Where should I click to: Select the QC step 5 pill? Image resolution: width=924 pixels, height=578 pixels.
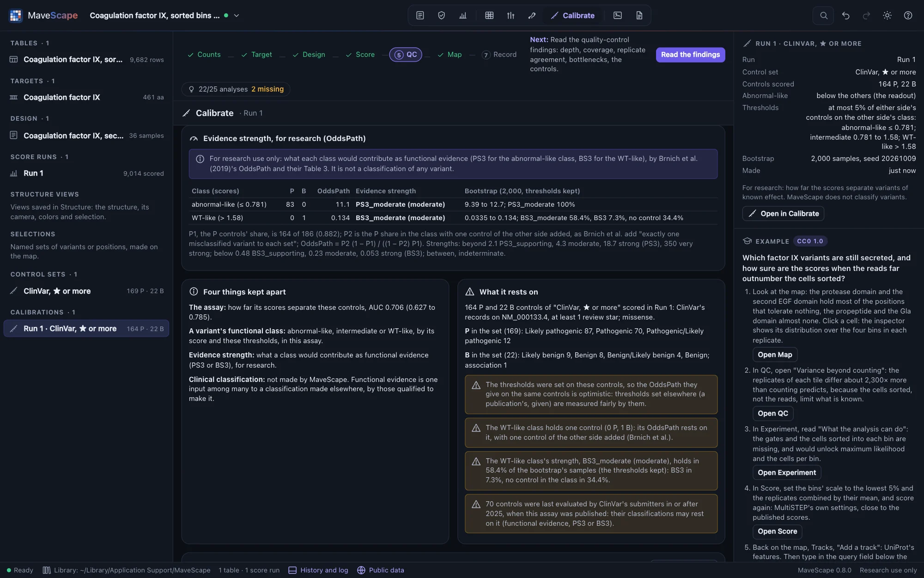[x=406, y=55]
